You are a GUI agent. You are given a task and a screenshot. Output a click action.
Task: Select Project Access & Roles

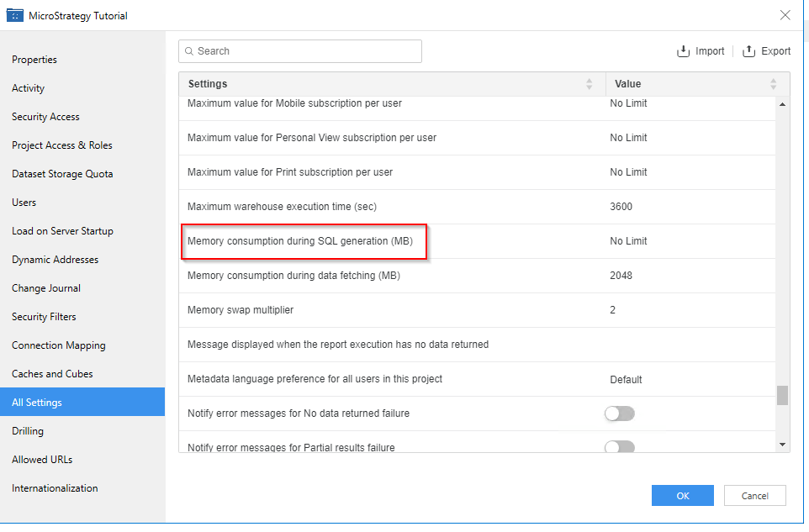62,145
